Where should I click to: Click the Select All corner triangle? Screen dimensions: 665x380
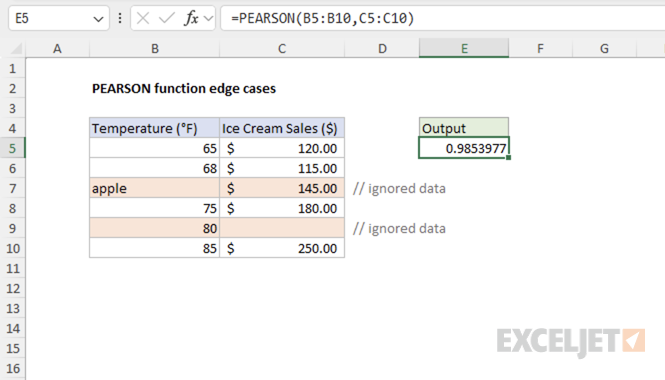click(16, 49)
